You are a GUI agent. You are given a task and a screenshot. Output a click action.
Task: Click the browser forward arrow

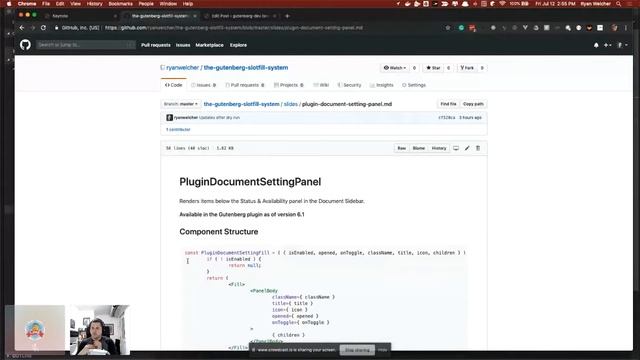(33, 28)
